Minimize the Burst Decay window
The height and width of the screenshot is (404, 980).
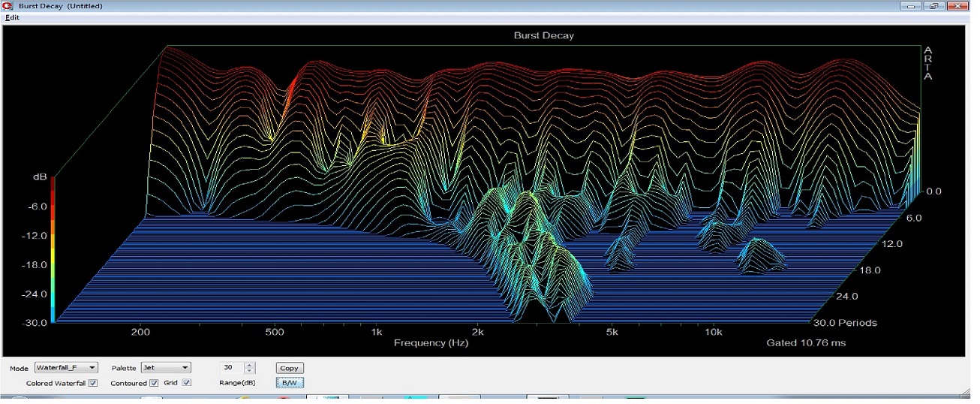pos(912,6)
